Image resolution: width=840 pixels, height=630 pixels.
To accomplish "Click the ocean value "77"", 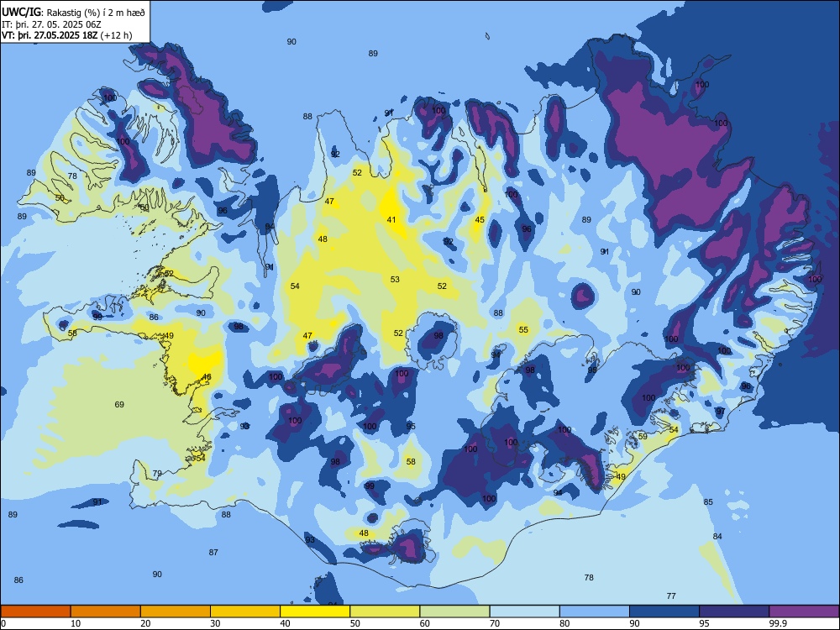I will (x=671, y=596).
